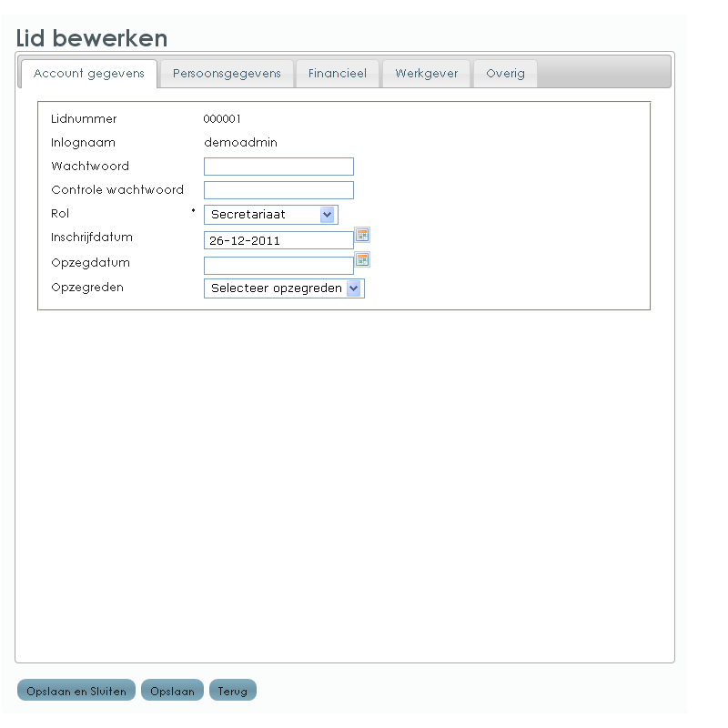The width and height of the screenshot is (728, 728).
Task: Click the demoadmin login name text
Action: [x=240, y=143]
